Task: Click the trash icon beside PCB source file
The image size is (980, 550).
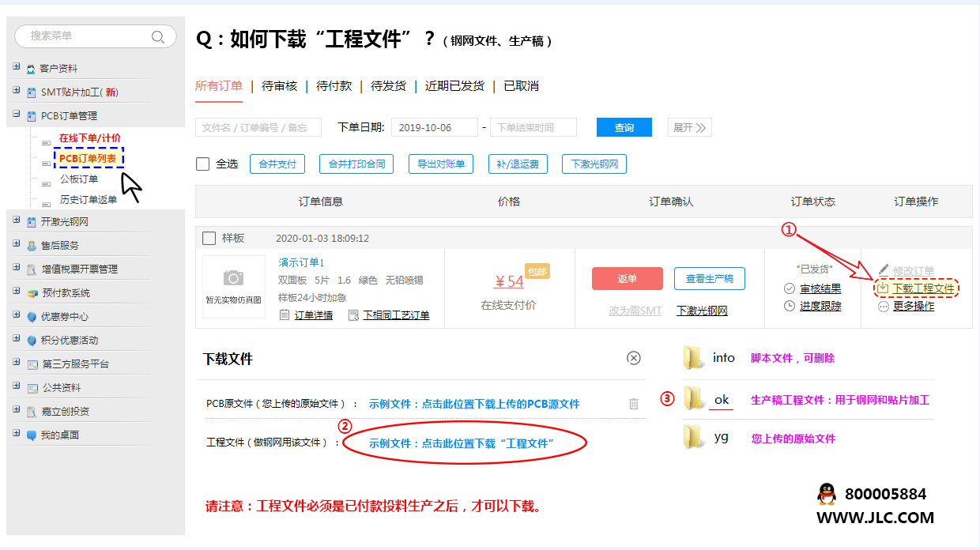Action: point(633,404)
